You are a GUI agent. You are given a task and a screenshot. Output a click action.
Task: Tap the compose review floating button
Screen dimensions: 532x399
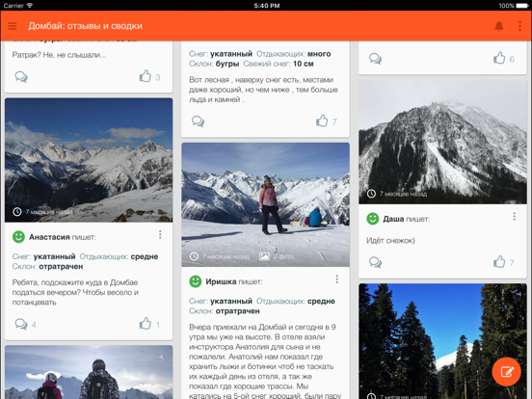tap(506, 371)
